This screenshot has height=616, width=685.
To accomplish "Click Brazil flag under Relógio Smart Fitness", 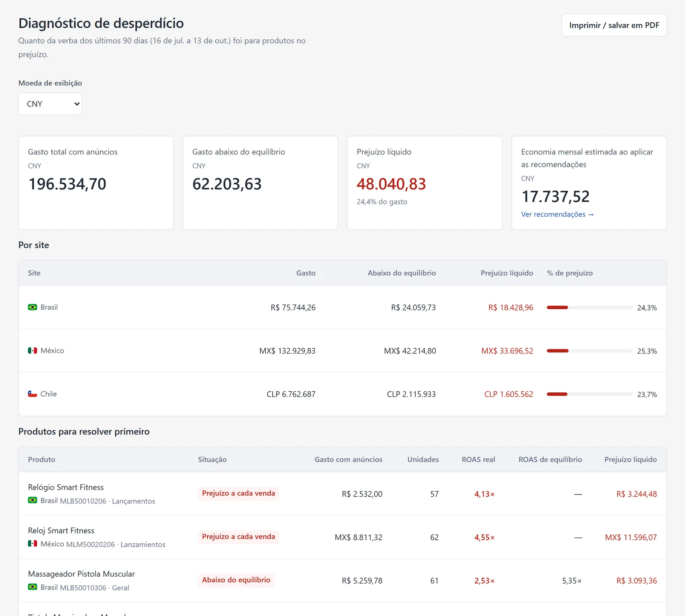I will (x=33, y=500).
